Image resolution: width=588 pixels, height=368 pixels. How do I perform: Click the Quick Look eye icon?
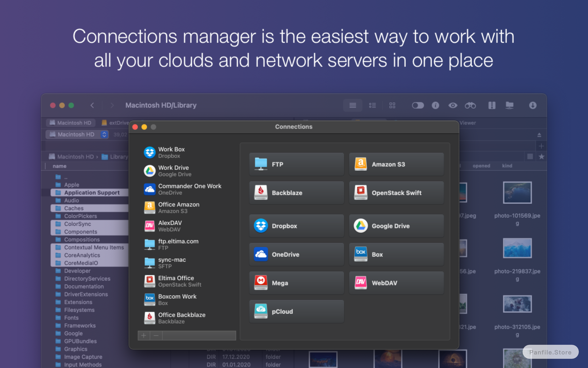point(453,105)
